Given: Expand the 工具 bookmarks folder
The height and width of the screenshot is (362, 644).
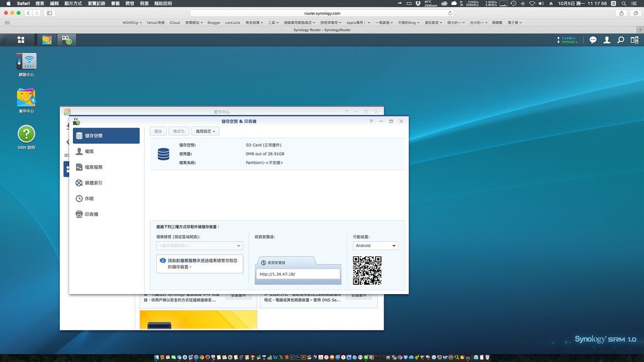Looking at the screenshot, I should (x=274, y=23).
